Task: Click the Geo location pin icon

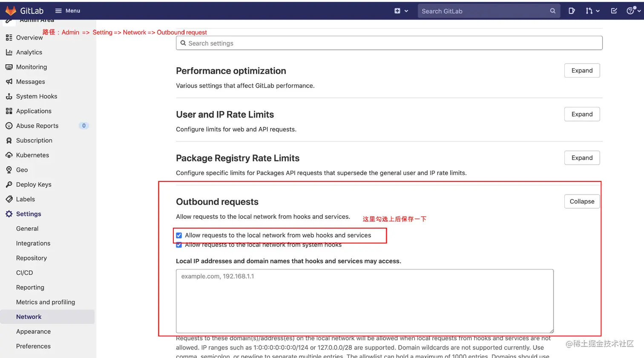Action: coord(9,170)
